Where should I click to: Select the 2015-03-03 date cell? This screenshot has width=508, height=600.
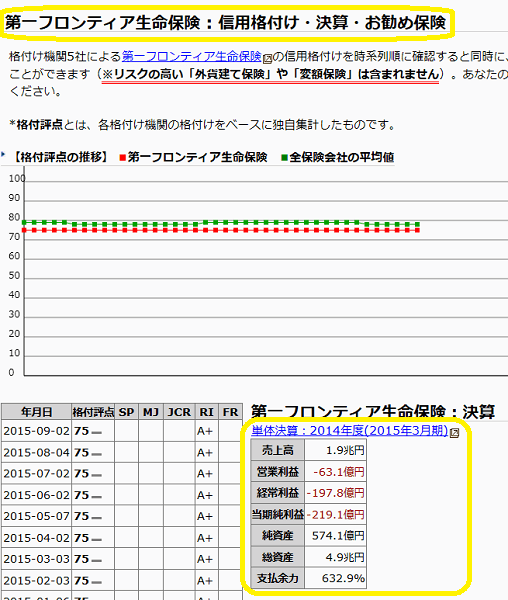36,559
